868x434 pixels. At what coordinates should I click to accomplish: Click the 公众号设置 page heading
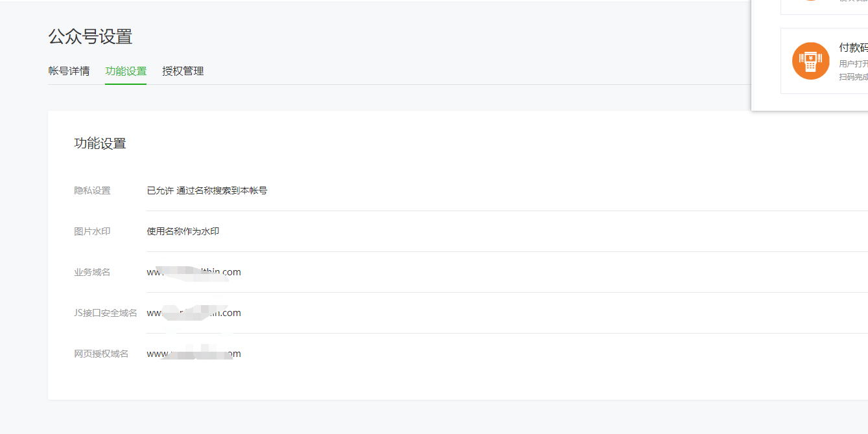click(x=90, y=36)
